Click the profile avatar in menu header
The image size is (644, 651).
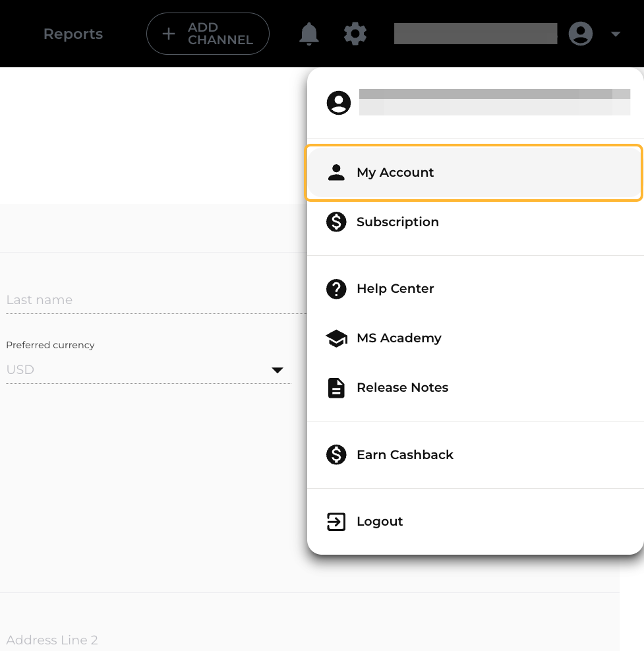pos(339,102)
